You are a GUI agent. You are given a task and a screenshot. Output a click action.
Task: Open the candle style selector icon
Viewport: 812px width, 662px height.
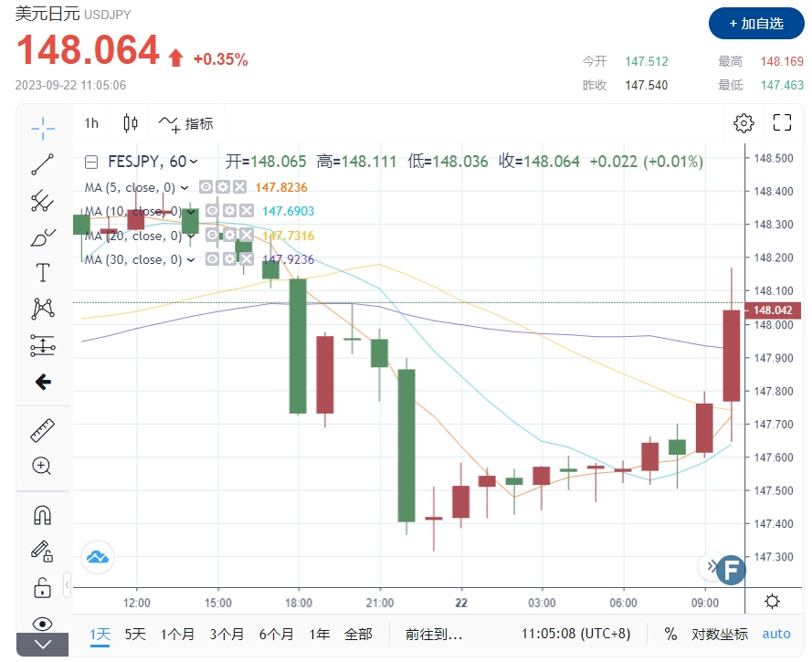tap(130, 122)
